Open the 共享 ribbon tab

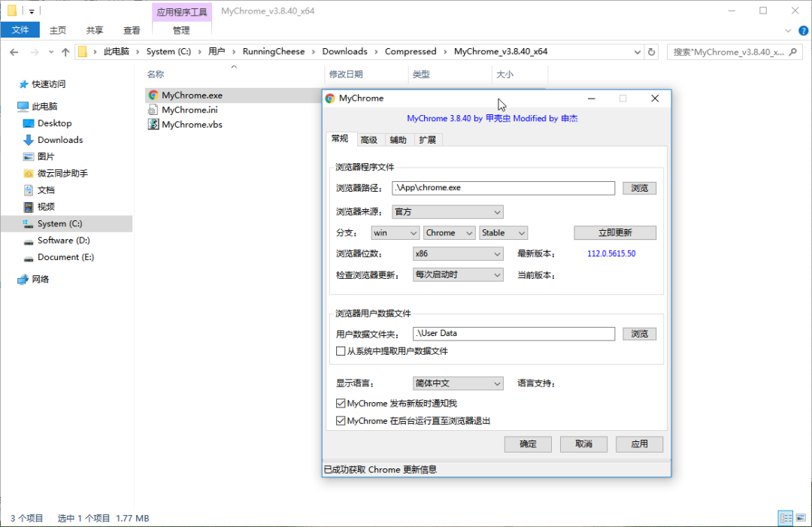[94, 30]
